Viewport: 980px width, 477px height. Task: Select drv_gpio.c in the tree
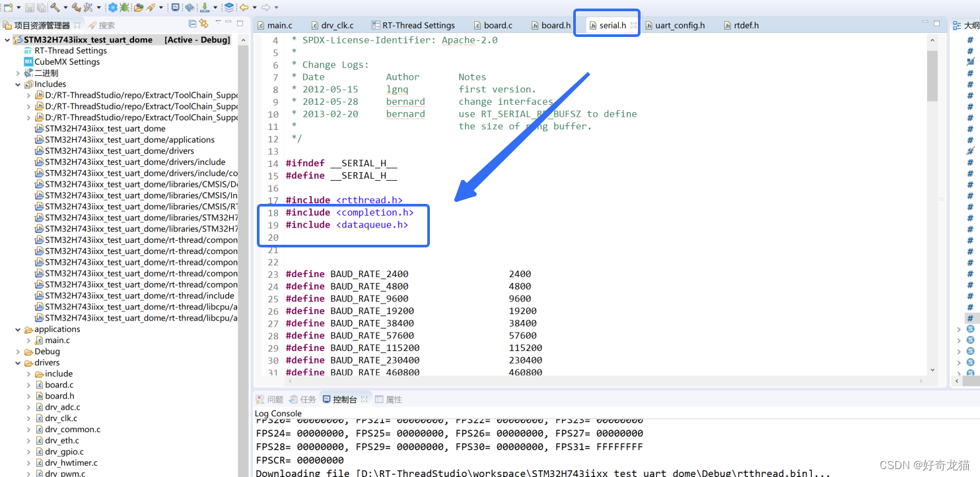click(59, 452)
